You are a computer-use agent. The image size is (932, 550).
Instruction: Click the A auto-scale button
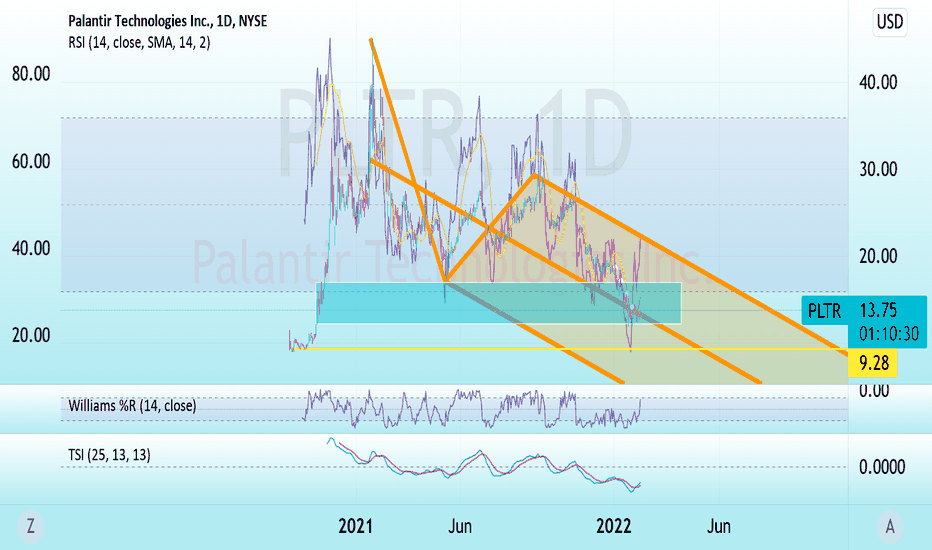point(890,526)
